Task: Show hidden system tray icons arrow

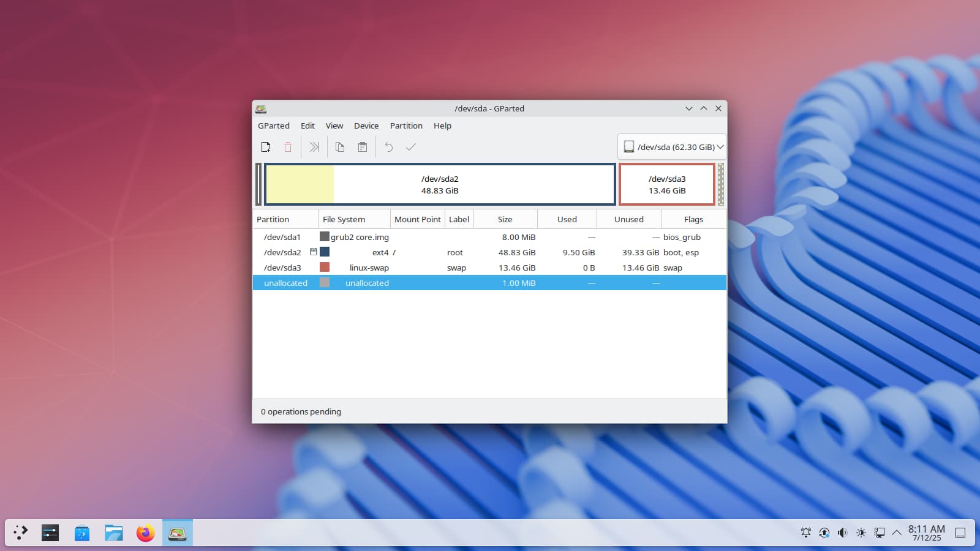Action: tap(897, 533)
